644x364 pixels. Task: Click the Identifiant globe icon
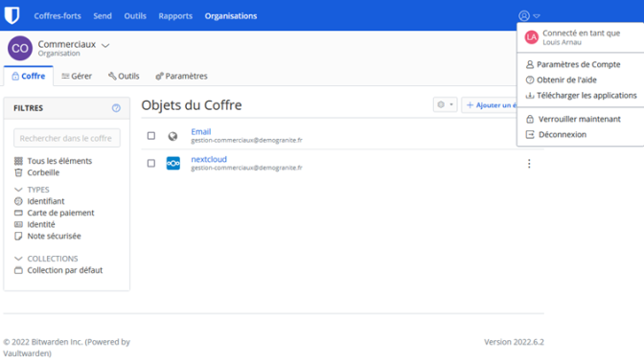18,201
